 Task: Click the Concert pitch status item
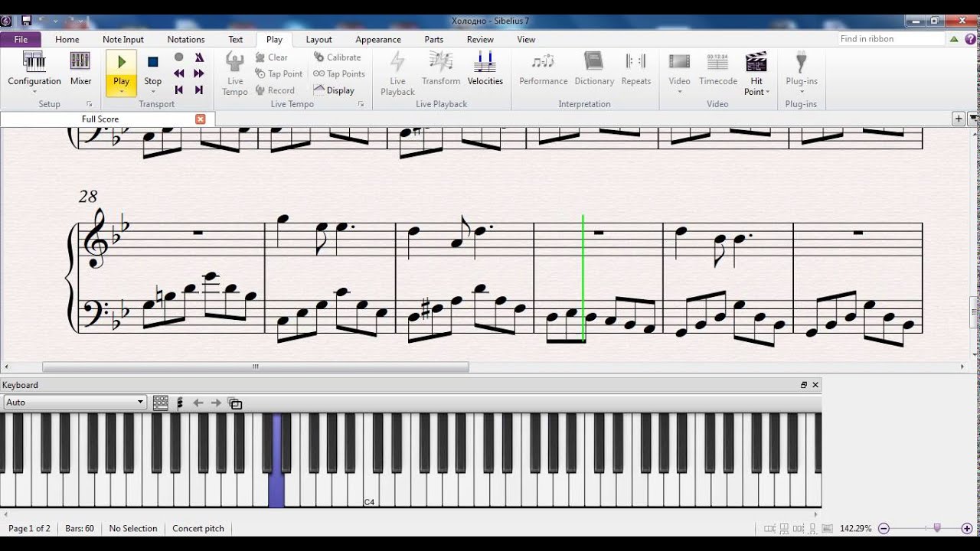[198, 528]
